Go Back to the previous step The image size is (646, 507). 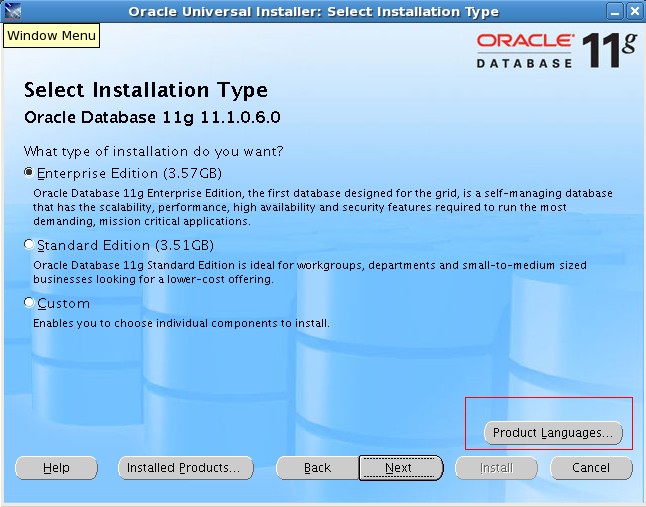(317, 468)
